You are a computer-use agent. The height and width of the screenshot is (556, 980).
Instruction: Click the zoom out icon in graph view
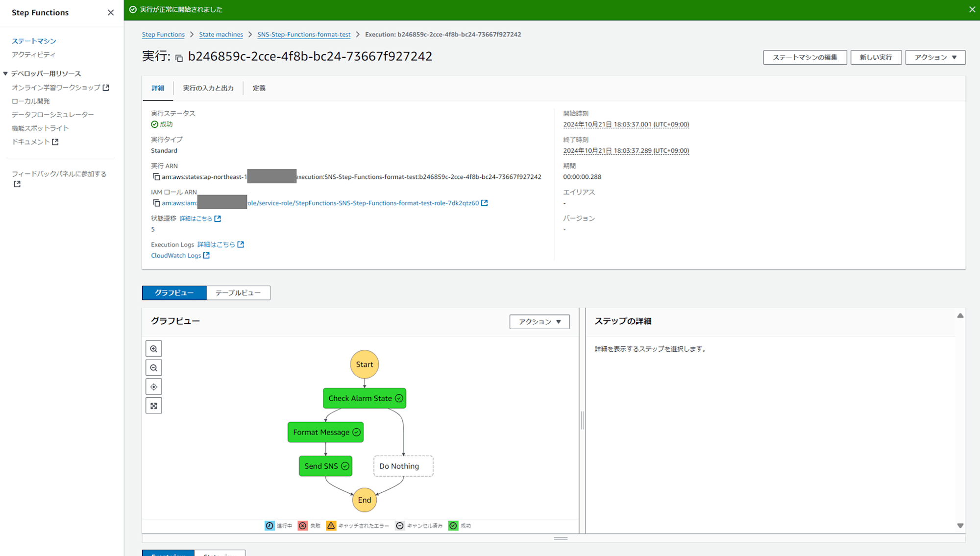tap(153, 367)
